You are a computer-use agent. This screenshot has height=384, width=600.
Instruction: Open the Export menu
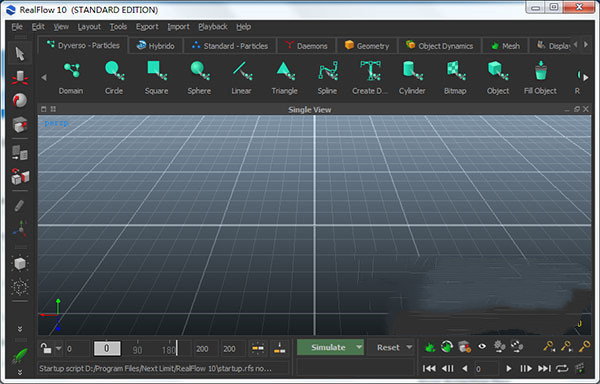coord(147,27)
